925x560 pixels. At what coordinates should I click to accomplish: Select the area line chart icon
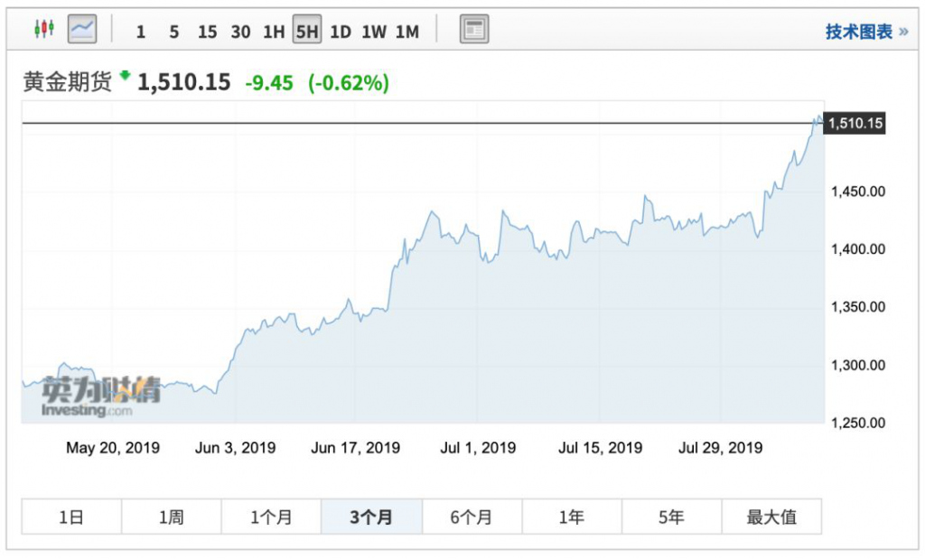coord(82,30)
